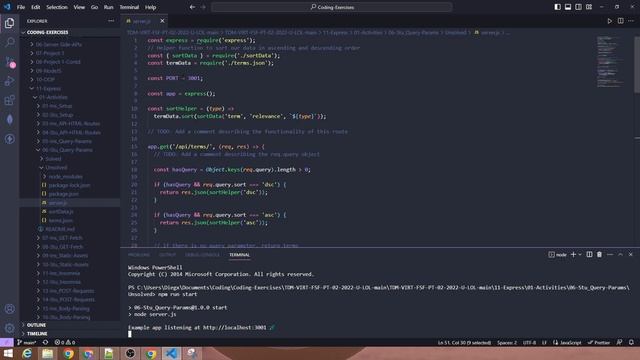Kill terminal with trash icon
Screen dimensions: 640x360
pos(599,254)
